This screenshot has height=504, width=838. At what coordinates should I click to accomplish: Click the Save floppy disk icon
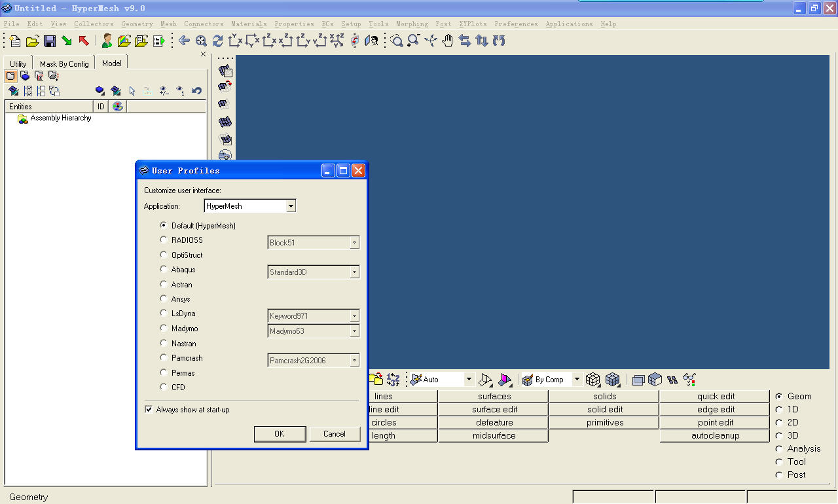50,41
